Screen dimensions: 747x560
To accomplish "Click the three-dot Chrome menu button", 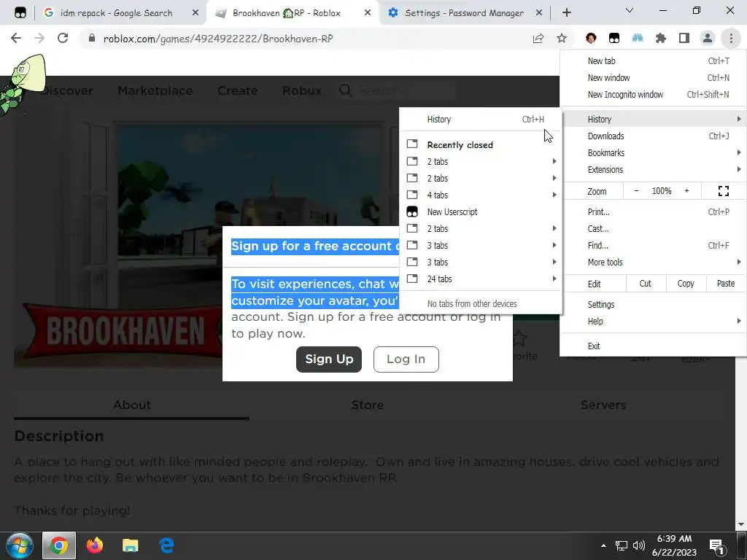I will 731,38.
